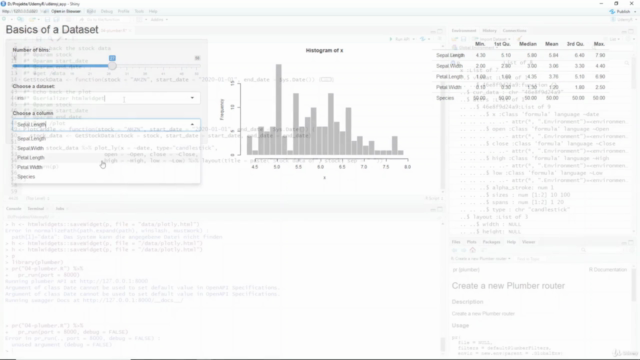The width and height of the screenshot is (640, 360).
Task: Open the Tools menu in RStudio
Action: [x=139, y=11]
